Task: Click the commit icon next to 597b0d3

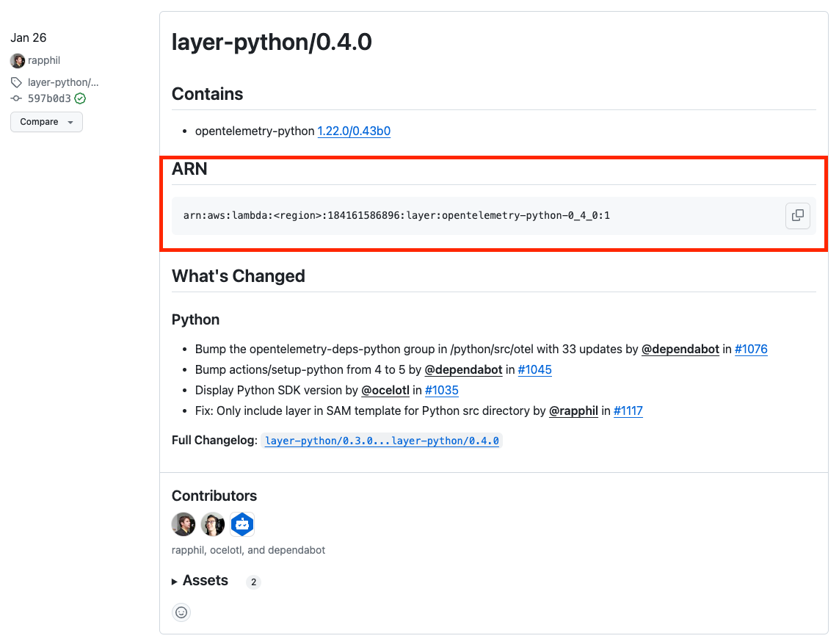Action: point(15,98)
